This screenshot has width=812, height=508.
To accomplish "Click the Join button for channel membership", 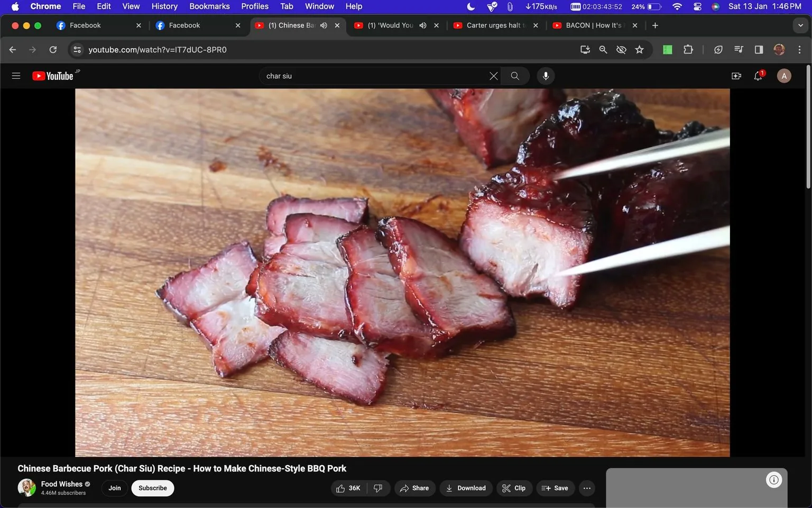I will (114, 488).
